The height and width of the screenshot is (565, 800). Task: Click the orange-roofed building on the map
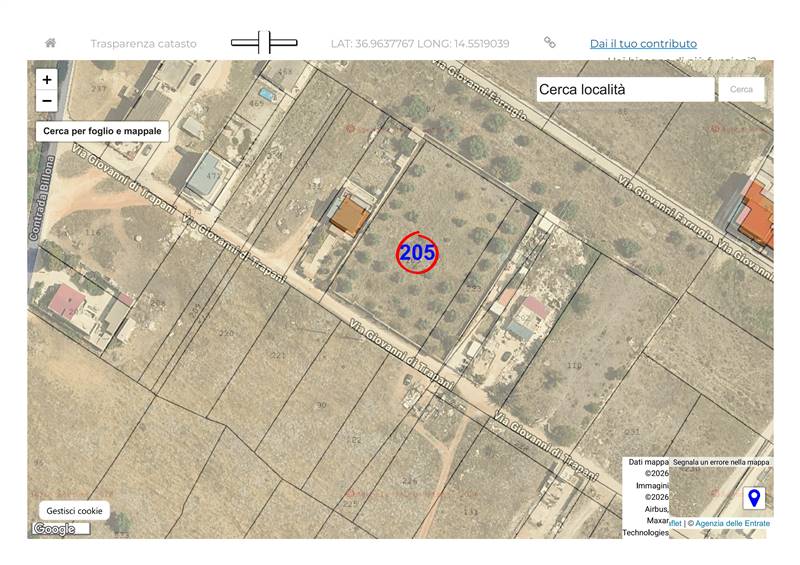click(349, 215)
